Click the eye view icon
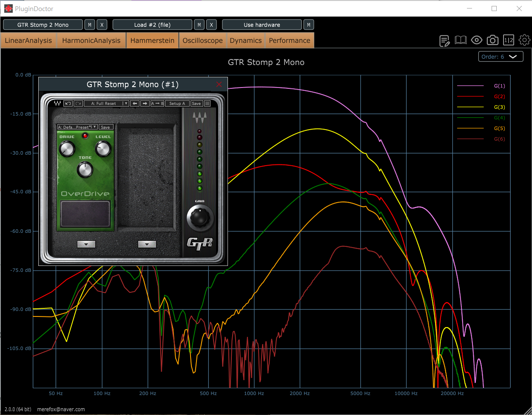The image size is (532, 415). pyautogui.click(x=477, y=40)
